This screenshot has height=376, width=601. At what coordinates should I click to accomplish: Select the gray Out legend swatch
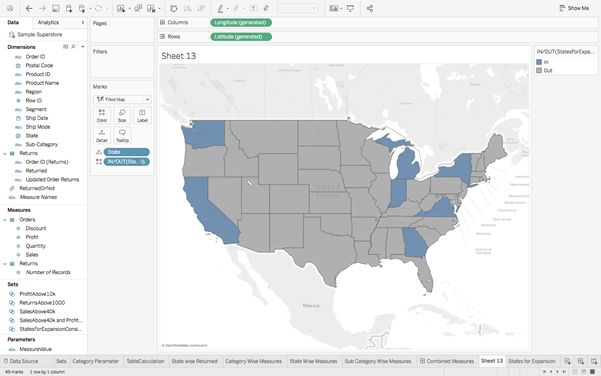[539, 71]
